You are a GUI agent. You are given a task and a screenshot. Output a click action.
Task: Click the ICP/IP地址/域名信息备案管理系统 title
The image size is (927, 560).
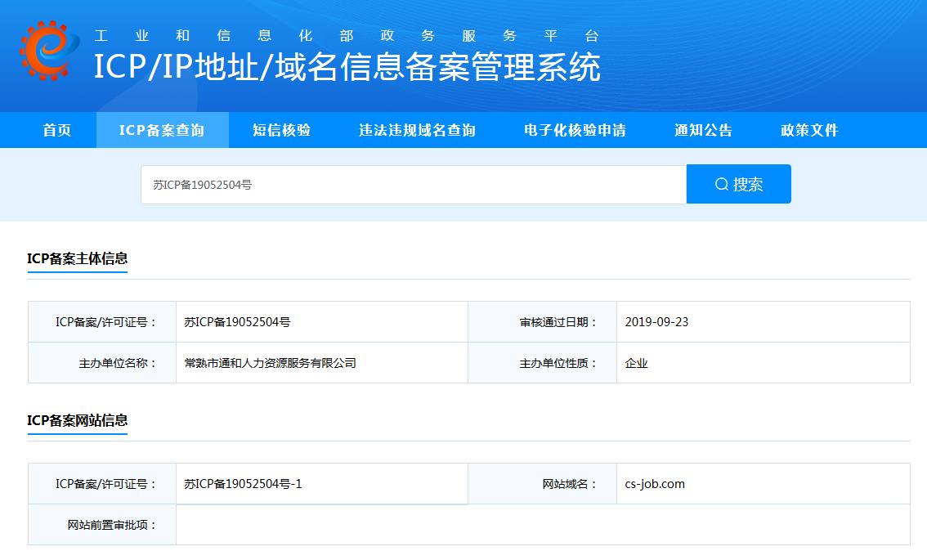[347, 67]
